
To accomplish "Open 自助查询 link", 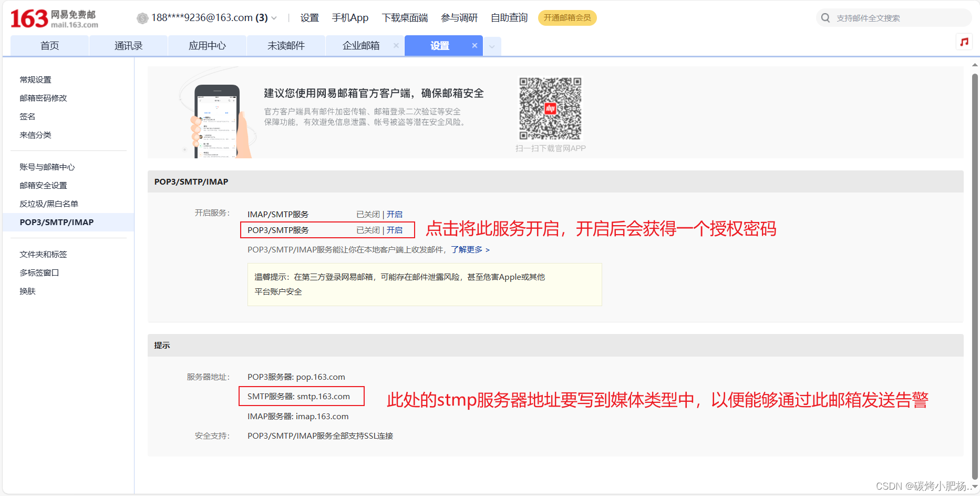I will point(509,18).
